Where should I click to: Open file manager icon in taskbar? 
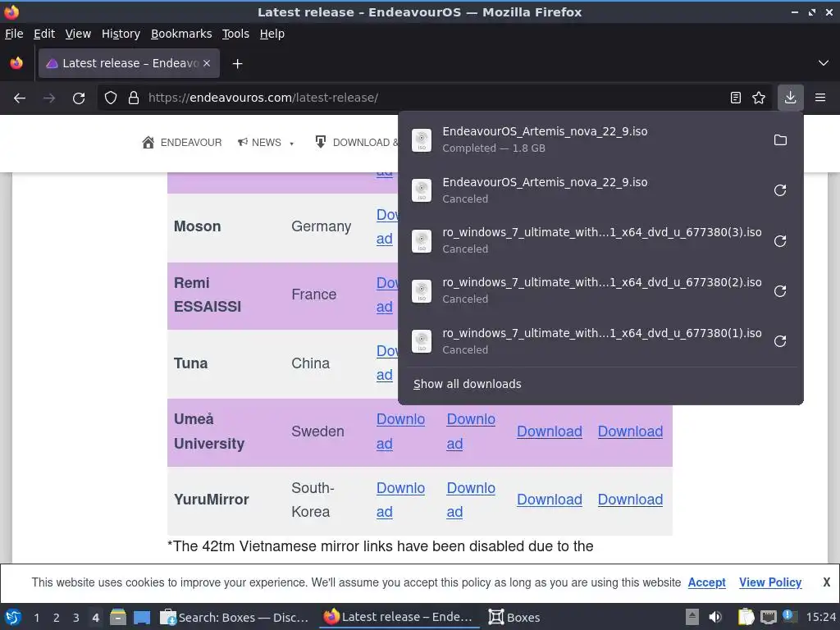118,618
